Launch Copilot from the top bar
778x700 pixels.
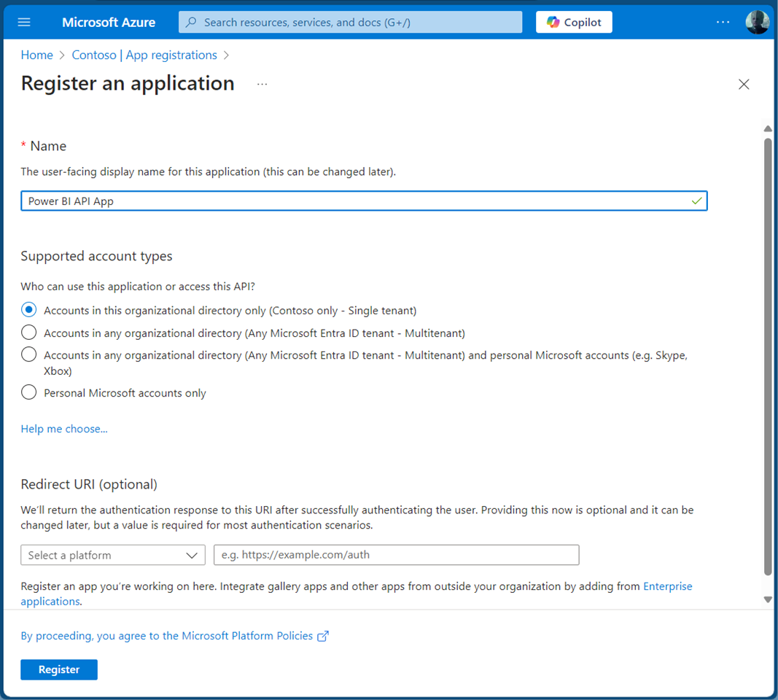pos(574,22)
